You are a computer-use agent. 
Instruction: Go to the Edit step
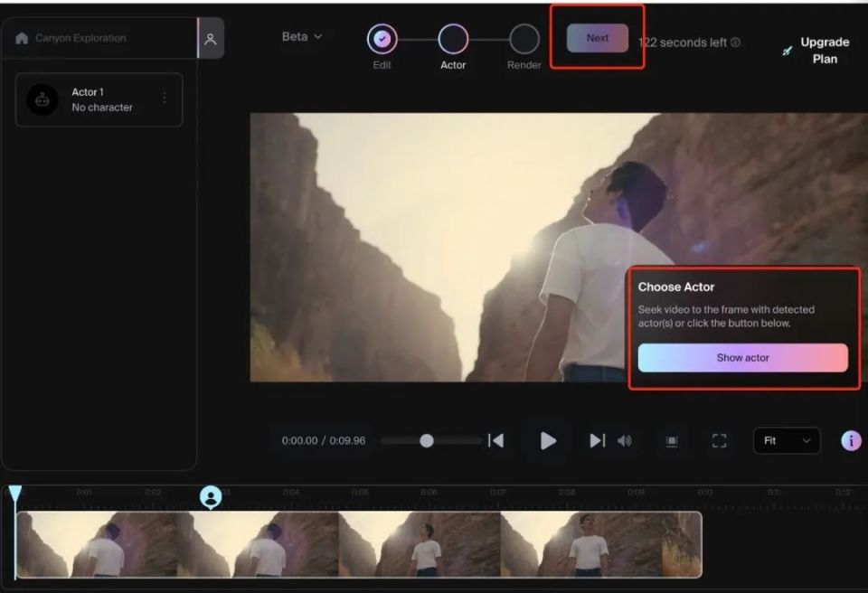tap(382, 39)
